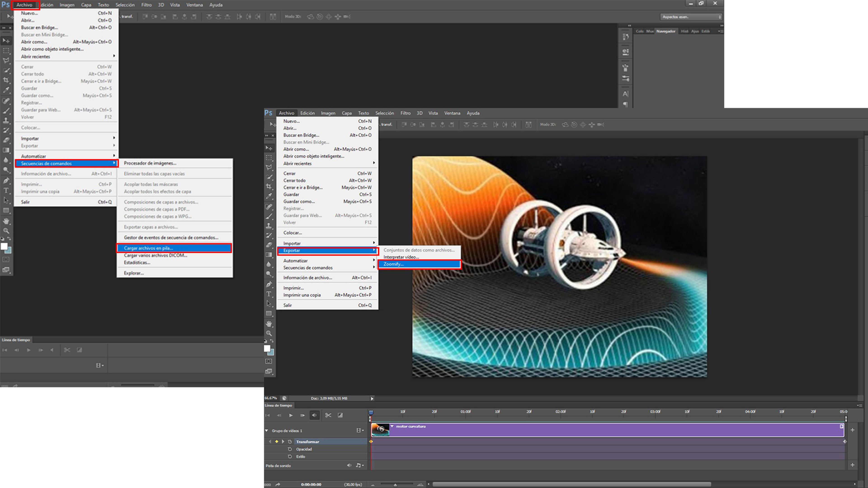This screenshot has height=488, width=868.
Task: Click the background color swatch in the front window
Action: tap(271, 353)
